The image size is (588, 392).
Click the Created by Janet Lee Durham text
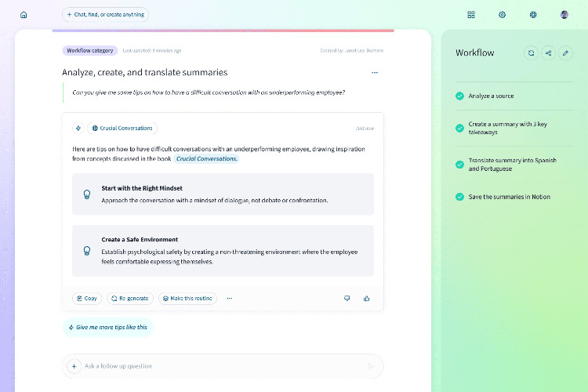coord(352,51)
